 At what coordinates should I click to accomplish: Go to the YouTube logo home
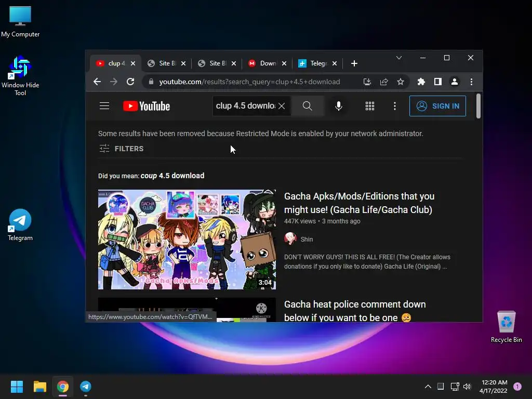(146, 106)
